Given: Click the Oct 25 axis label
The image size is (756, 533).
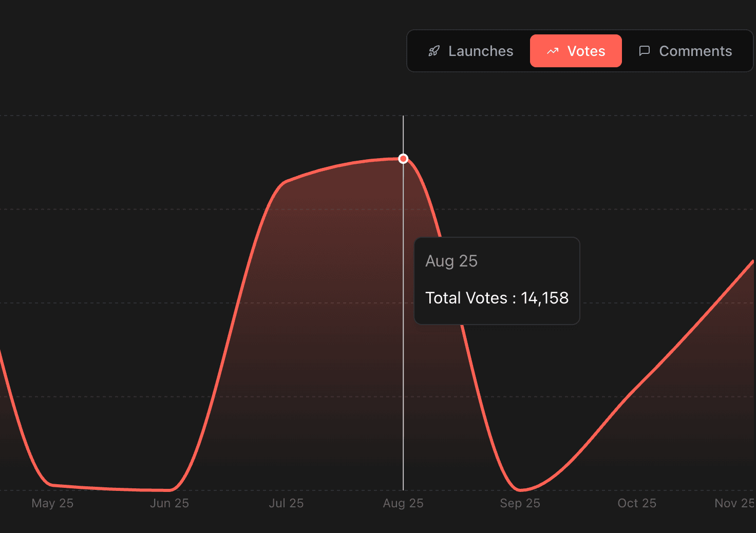Looking at the screenshot, I should 637,503.
